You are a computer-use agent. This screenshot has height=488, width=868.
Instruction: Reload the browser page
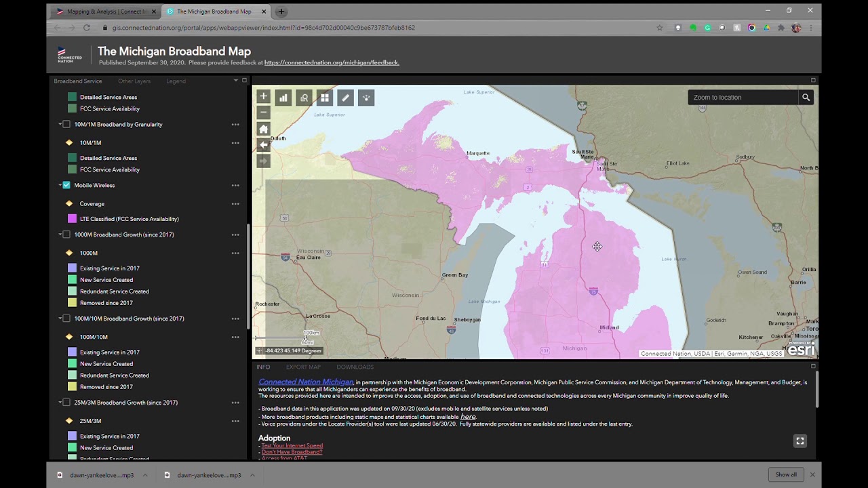click(x=87, y=28)
